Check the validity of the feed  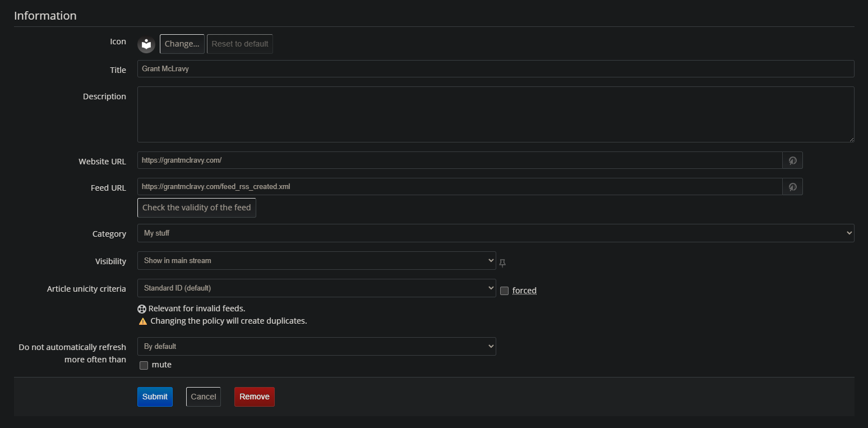pos(196,208)
